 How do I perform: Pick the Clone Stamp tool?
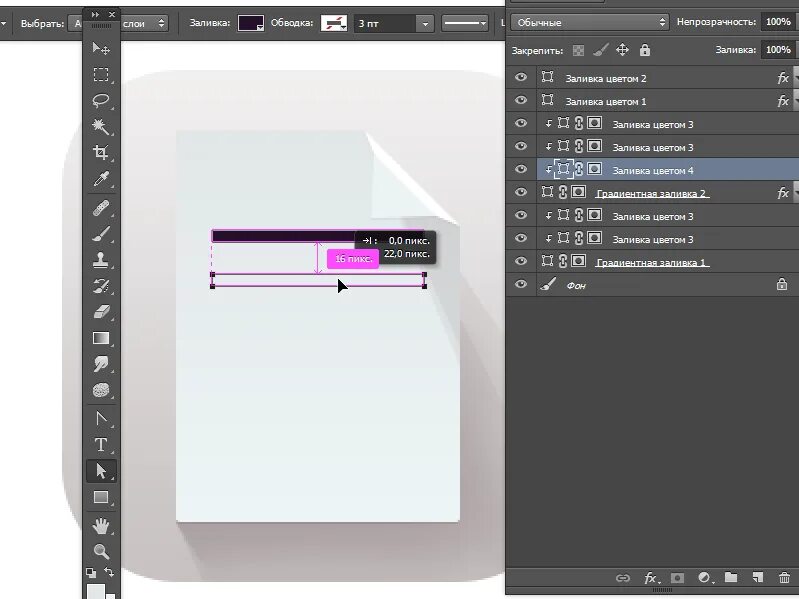click(x=101, y=260)
